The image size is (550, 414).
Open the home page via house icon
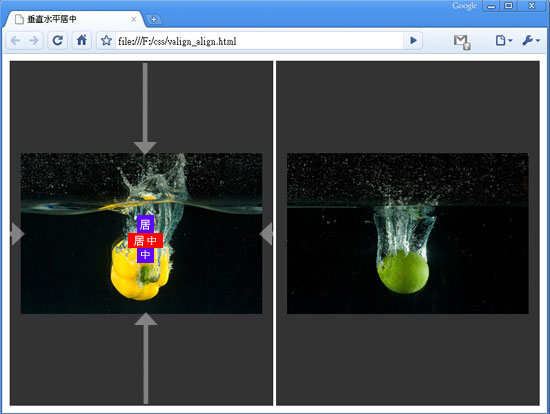pos(82,41)
